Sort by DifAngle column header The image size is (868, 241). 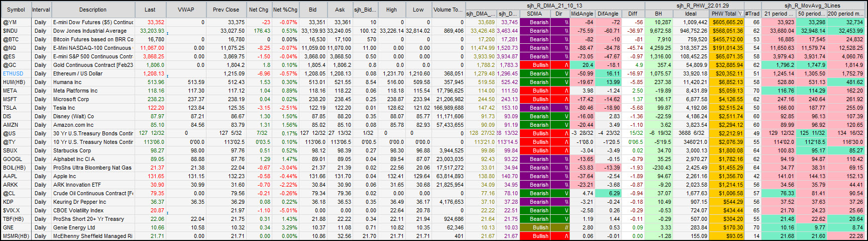(608, 14)
